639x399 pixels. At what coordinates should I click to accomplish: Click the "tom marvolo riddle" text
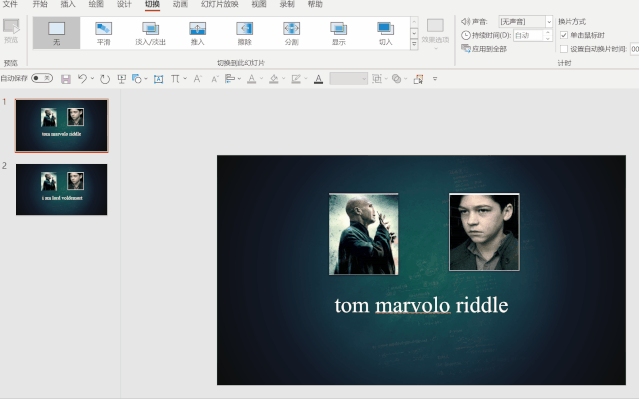[x=421, y=305]
